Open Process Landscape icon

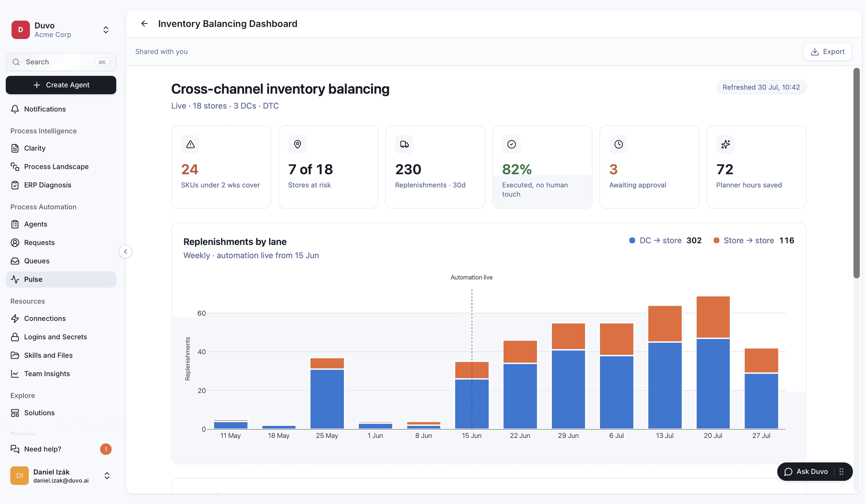15,167
